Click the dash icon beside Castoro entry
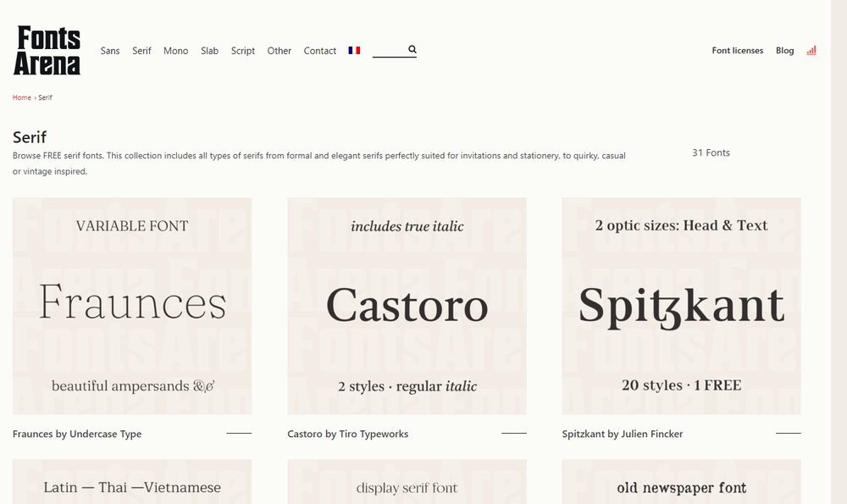The width and height of the screenshot is (847, 504). coord(513,432)
